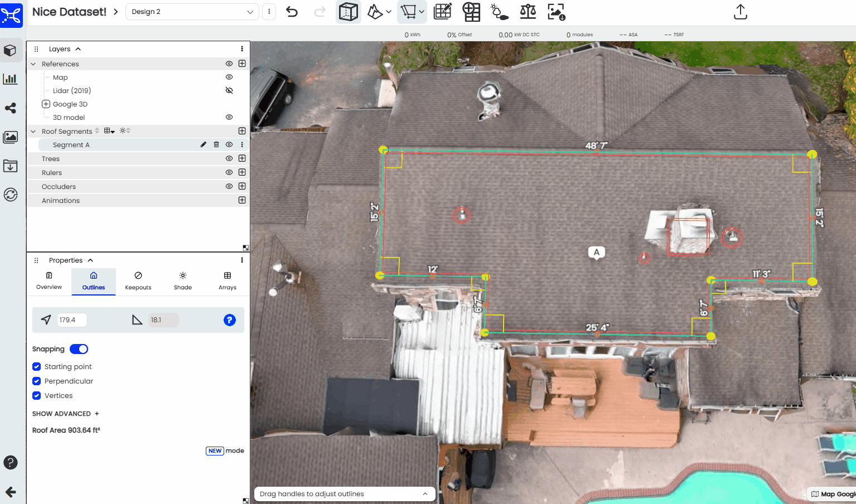This screenshot has height=504, width=856.
Task: Click the undo arrow in toolbar
Action: pos(292,12)
